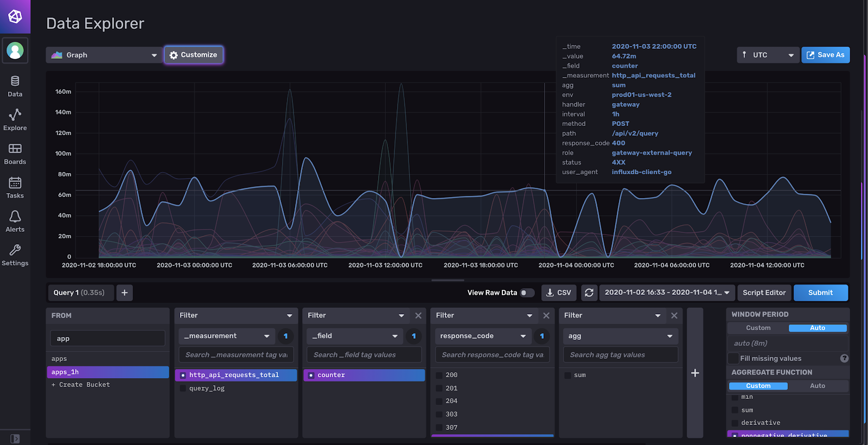Toggle View Raw Data switch
The image size is (868, 445).
tap(527, 293)
